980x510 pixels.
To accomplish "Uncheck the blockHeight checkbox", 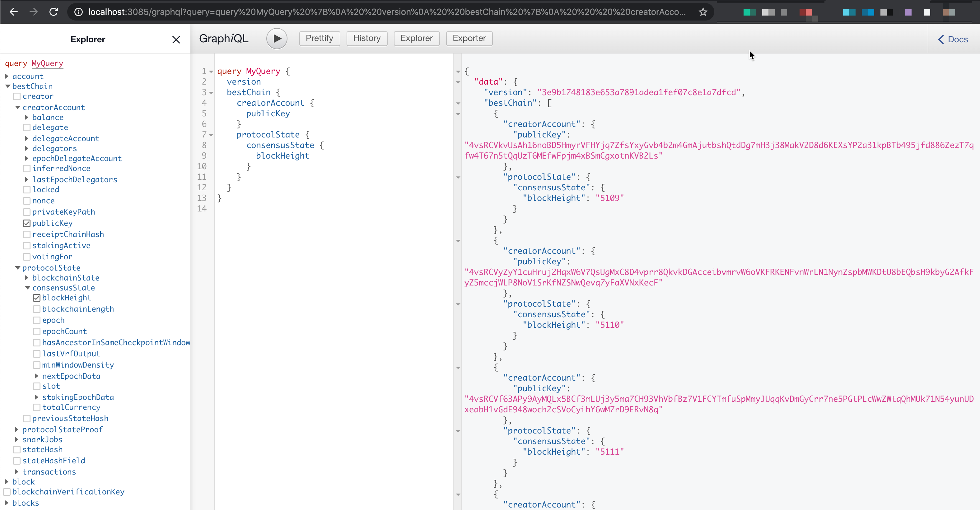I will 36,298.
